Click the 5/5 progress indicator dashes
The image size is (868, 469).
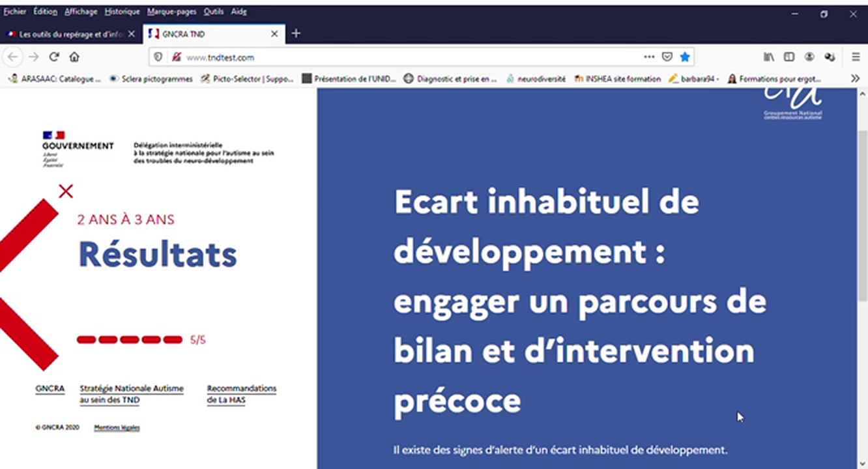130,339
